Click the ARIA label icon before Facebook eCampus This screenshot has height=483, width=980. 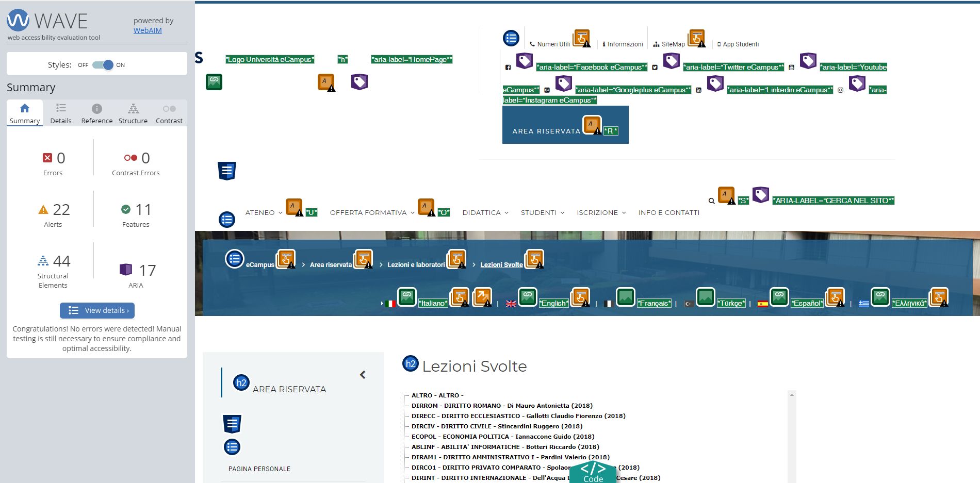click(x=524, y=61)
